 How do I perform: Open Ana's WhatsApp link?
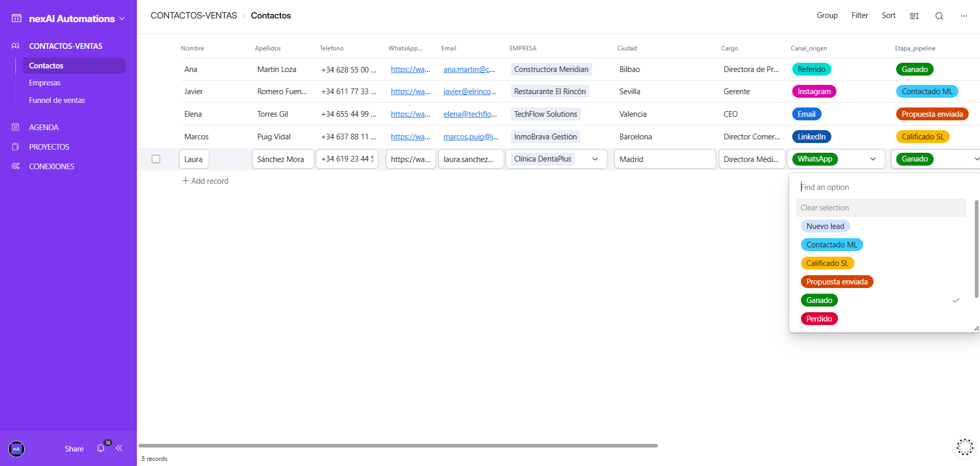pyautogui.click(x=411, y=69)
